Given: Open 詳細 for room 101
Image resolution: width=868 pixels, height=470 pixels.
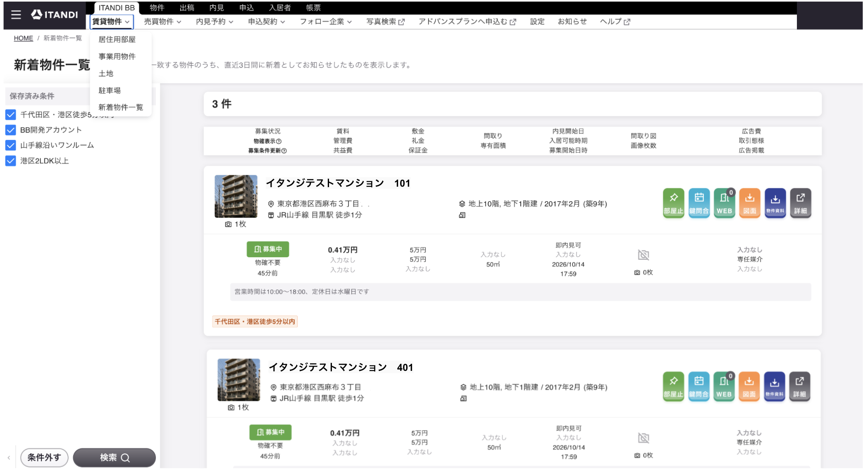Looking at the screenshot, I should tap(801, 203).
